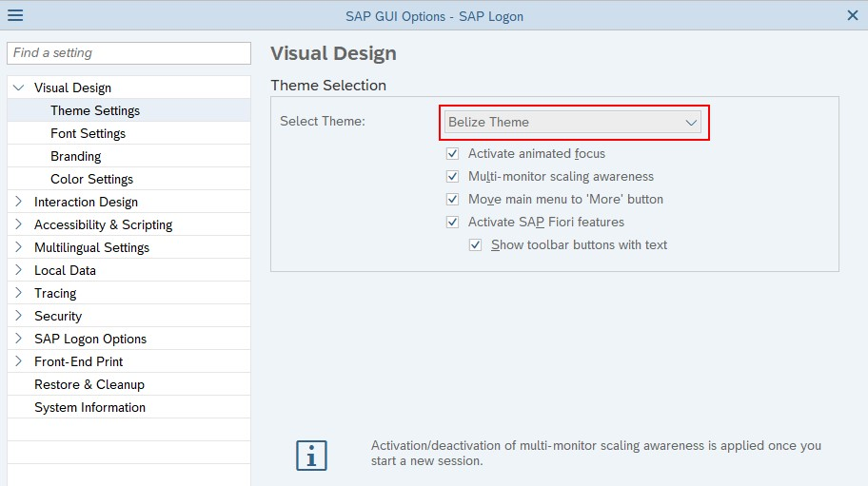Expand the Local Data node

pyautogui.click(x=18, y=270)
